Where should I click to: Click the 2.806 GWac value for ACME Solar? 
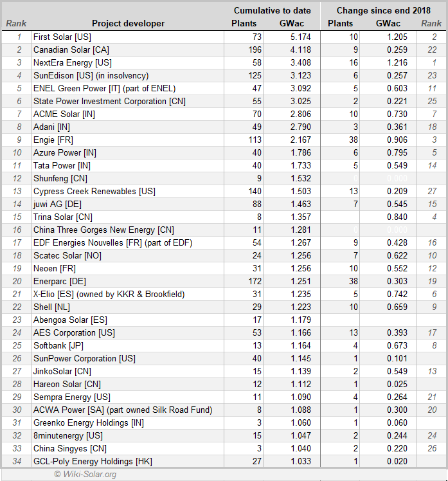click(301, 114)
